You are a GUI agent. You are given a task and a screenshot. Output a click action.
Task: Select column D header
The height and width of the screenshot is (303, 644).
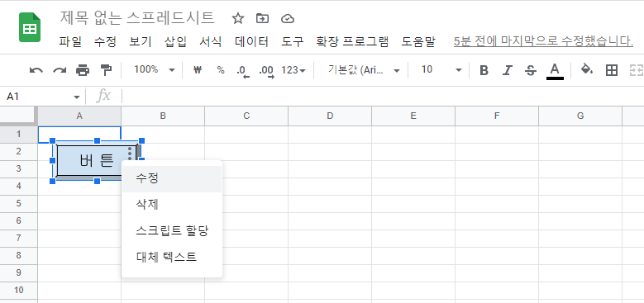[x=330, y=116]
